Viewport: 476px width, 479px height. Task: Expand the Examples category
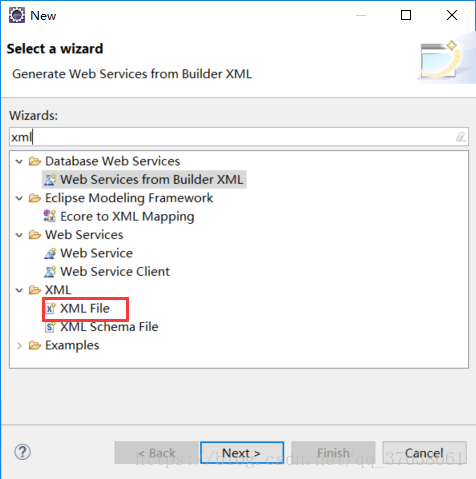[19, 346]
